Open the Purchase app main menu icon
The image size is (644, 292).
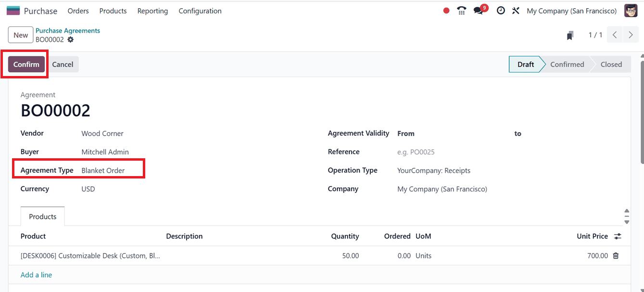(13, 10)
